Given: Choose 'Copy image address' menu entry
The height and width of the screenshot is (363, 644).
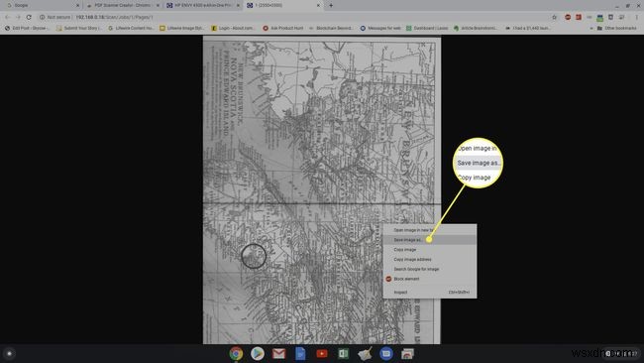Looking at the screenshot, I should (x=430, y=260).
